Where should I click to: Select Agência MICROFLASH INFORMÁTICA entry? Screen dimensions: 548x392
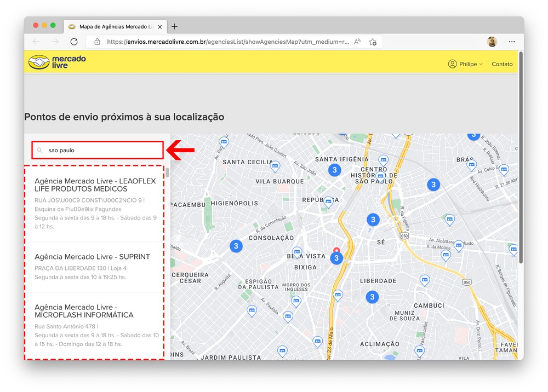click(84, 311)
